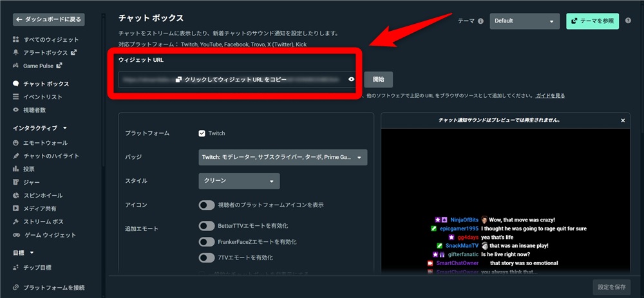This screenshot has height=298, width=644.
Task: Click the 開始 button
Action: coord(378,80)
